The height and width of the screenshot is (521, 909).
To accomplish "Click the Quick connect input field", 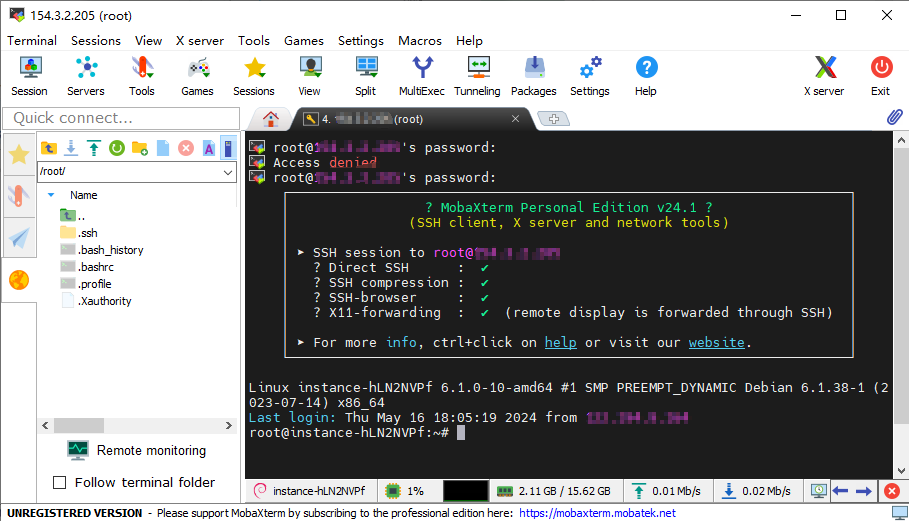I will (x=120, y=118).
